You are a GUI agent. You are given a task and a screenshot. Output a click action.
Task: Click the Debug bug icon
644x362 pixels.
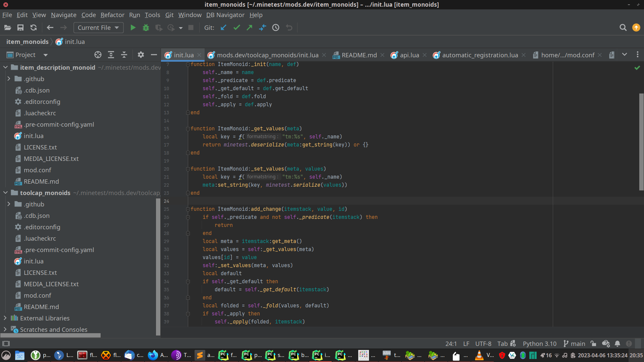tap(146, 28)
